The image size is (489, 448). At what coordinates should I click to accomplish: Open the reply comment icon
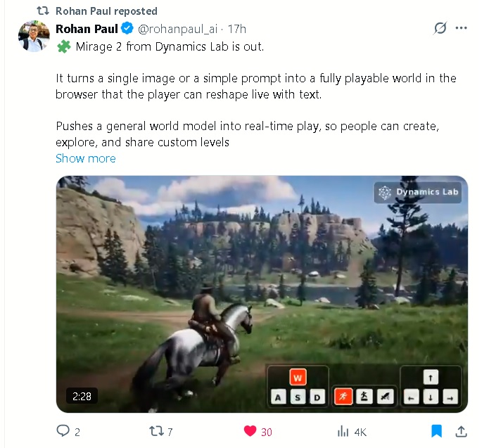coord(63,431)
